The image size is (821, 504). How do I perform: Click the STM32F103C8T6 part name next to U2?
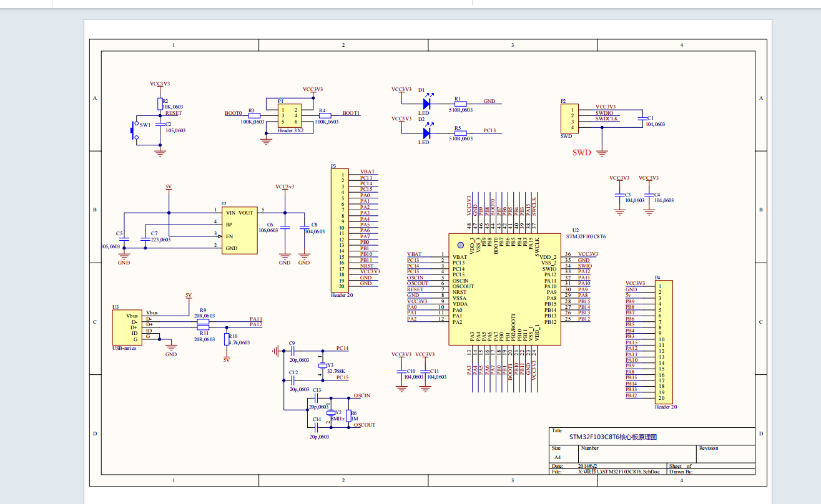point(586,237)
